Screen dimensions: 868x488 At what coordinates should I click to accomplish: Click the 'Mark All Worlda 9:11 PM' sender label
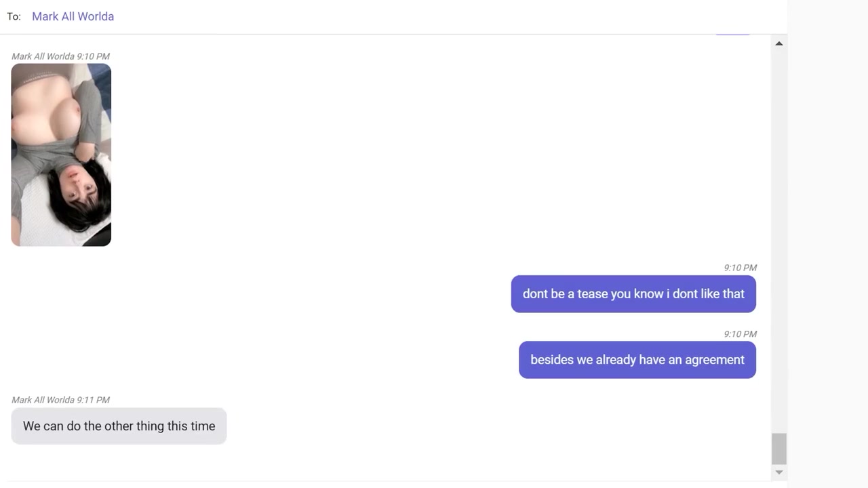(x=60, y=400)
